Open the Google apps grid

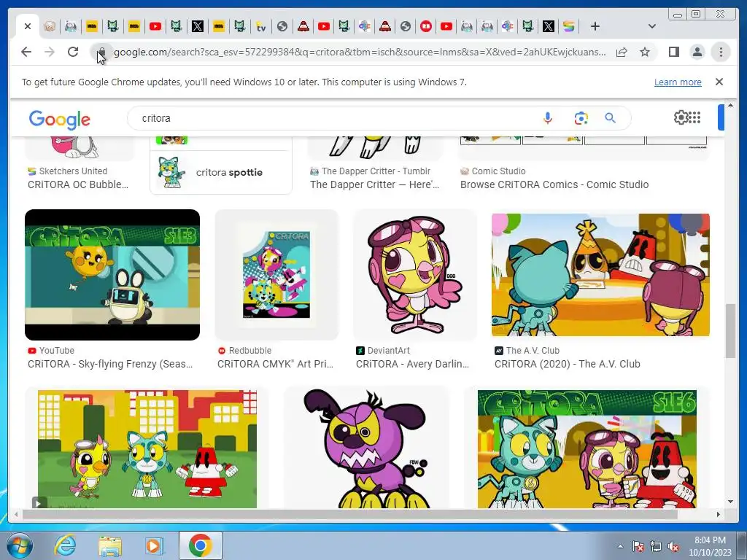tap(694, 117)
